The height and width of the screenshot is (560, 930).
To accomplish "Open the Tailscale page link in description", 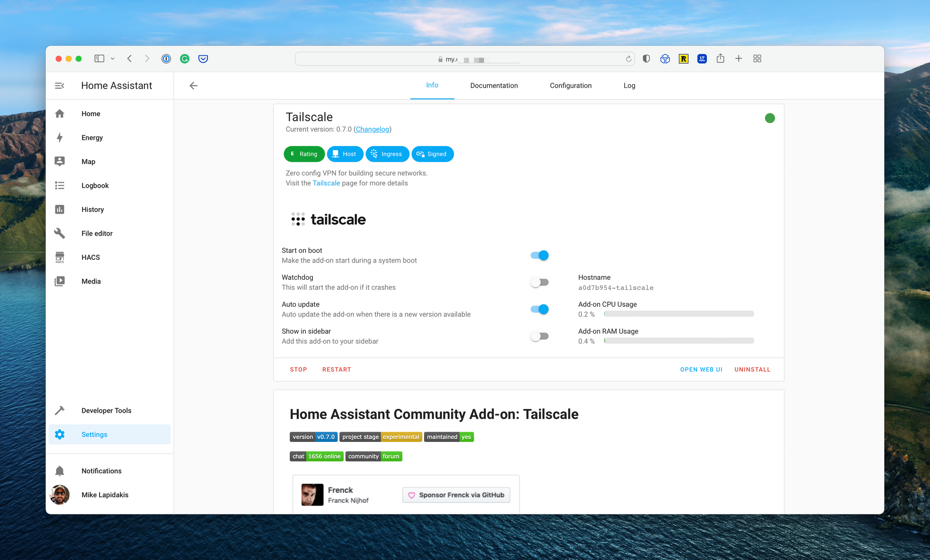I will click(x=326, y=183).
